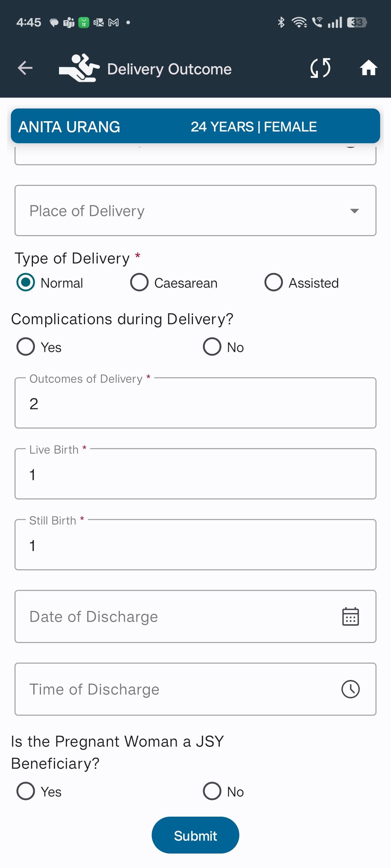This screenshot has width=391, height=868.
Task: Tap the sync refresh icon
Action: [x=320, y=68]
